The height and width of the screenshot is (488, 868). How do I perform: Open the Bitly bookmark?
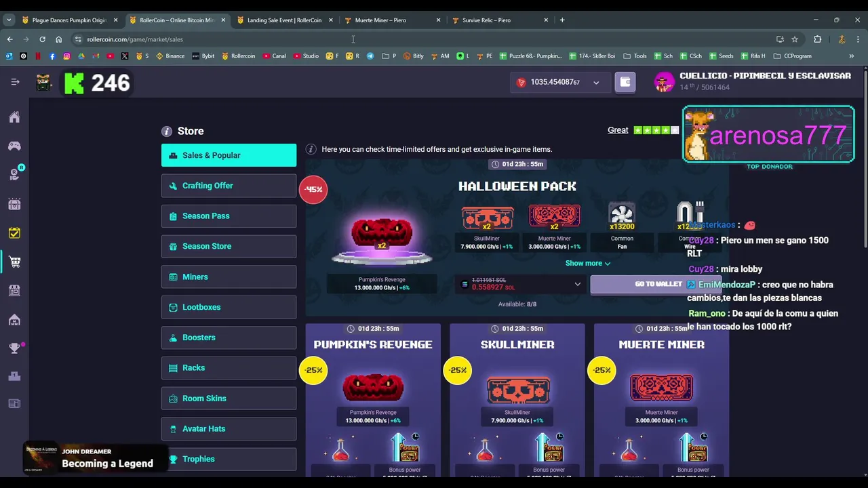click(413, 56)
